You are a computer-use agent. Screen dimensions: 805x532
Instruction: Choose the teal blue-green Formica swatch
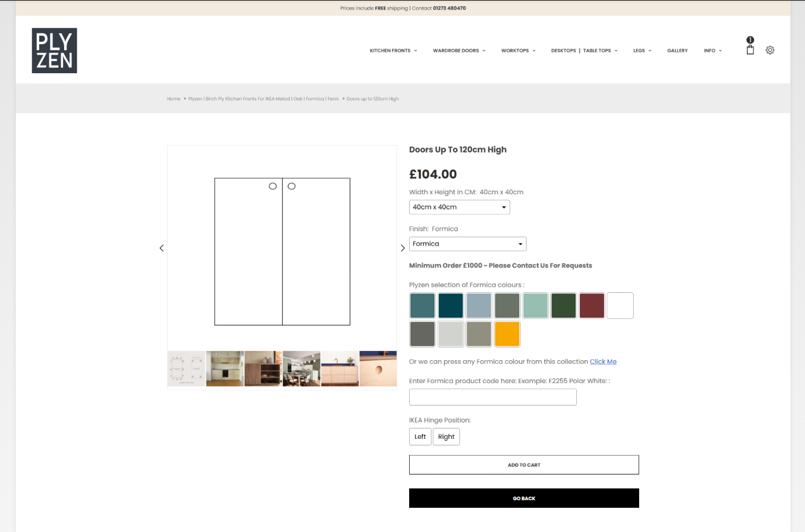[x=422, y=306]
